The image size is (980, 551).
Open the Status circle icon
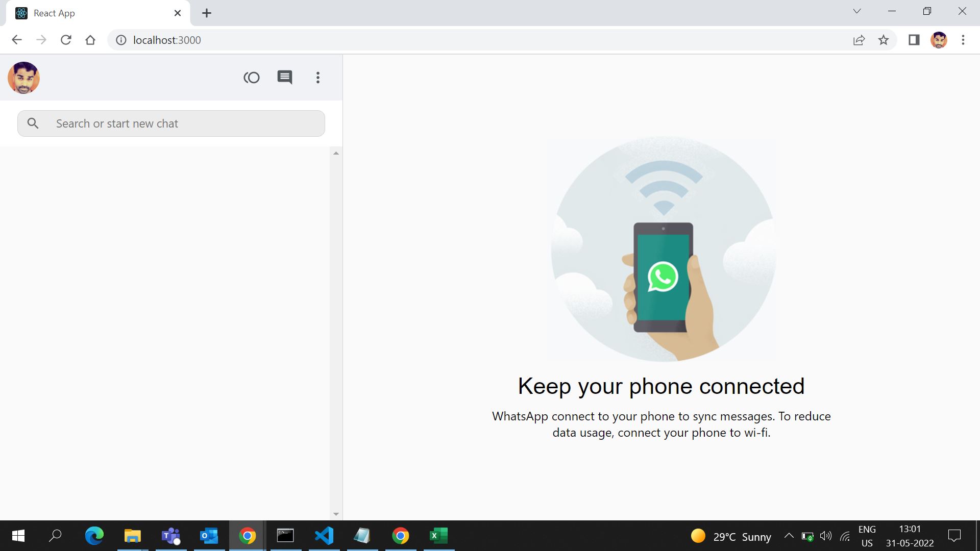pos(252,78)
